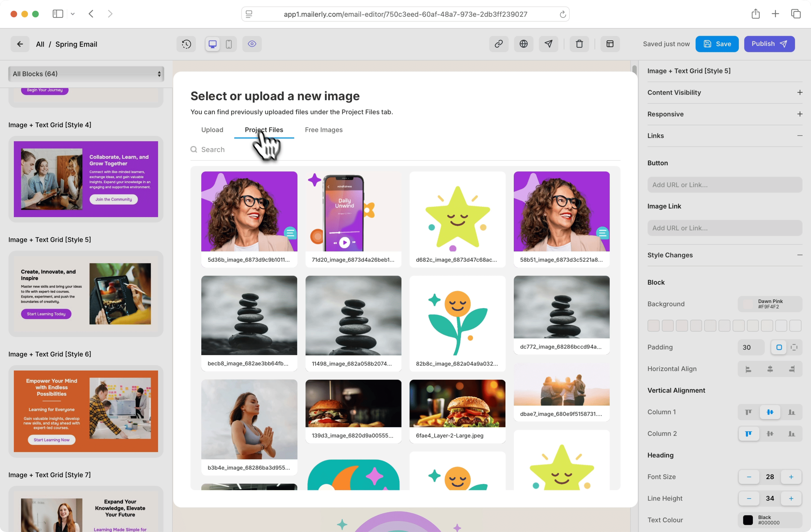Set horizontal align to right
The height and width of the screenshot is (532, 811).
tap(791, 369)
